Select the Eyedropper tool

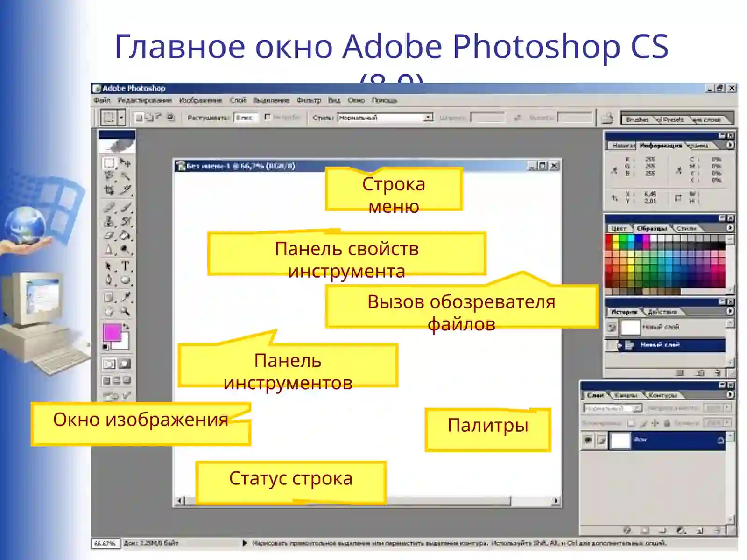pos(125,297)
